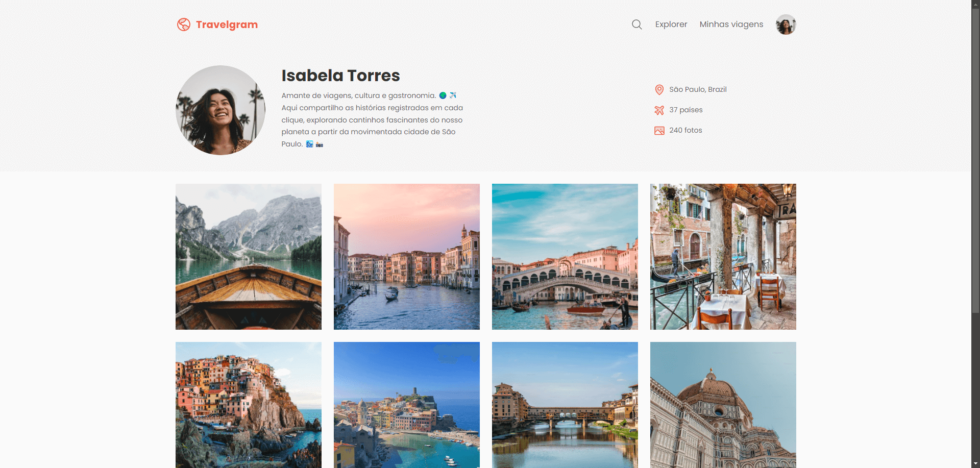Click the scroll down arrow on scrollbar
980x468 pixels.
pyautogui.click(x=975, y=463)
